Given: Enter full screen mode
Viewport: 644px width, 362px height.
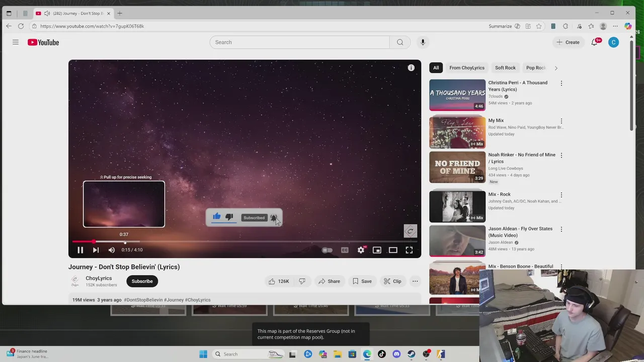Looking at the screenshot, I should click(x=409, y=250).
